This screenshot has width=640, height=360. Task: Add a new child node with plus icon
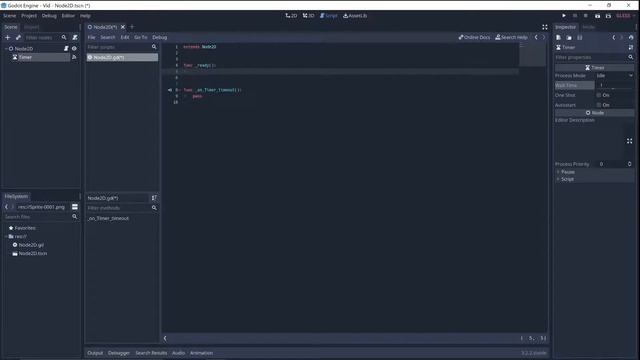click(7, 37)
